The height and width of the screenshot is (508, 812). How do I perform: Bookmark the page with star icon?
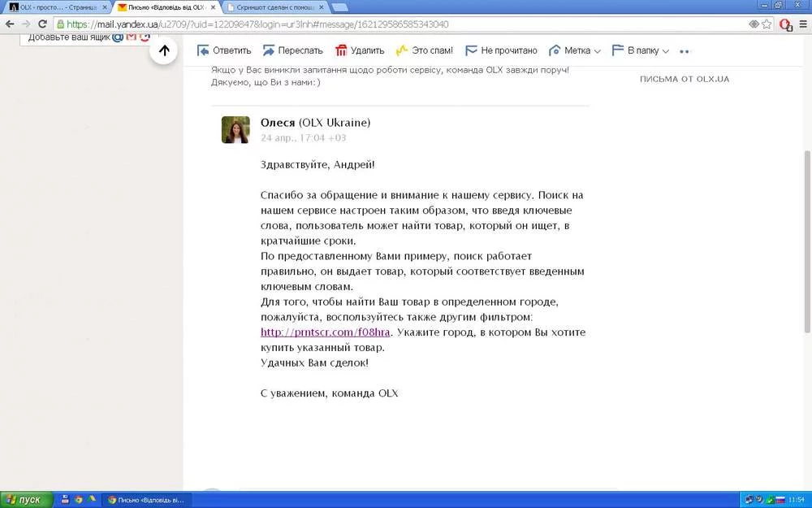point(766,24)
